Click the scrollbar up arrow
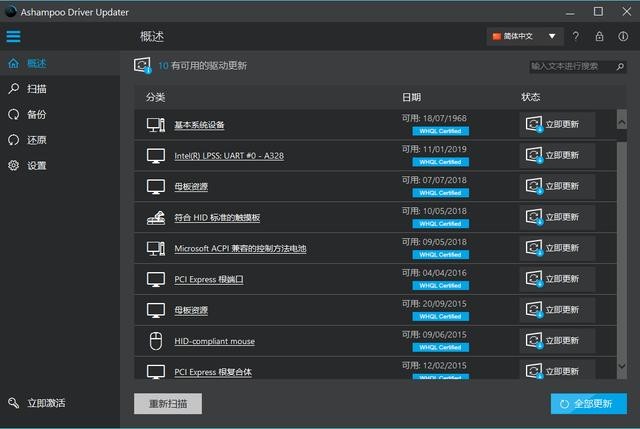This screenshot has width=640, height=429. pyautogui.click(x=622, y=122)
